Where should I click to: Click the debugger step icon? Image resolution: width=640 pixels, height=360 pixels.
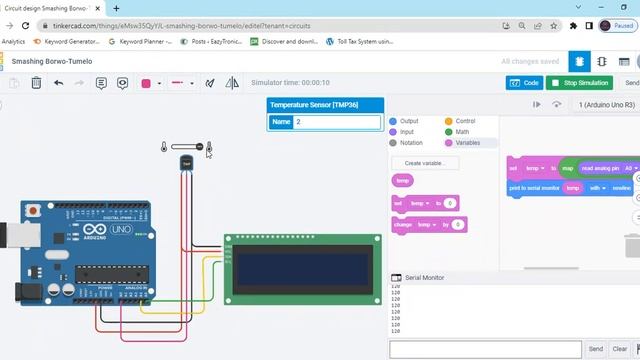pos(537,105)
